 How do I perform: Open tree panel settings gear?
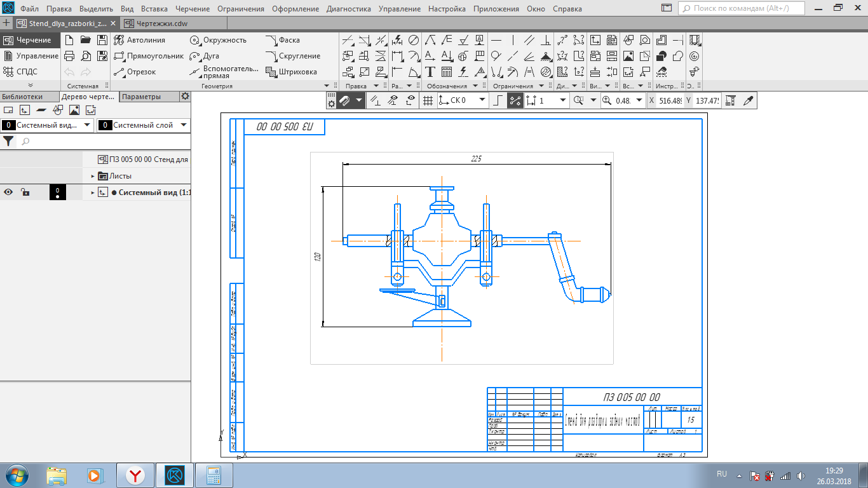pyautogui.click(x=185, y=97)
